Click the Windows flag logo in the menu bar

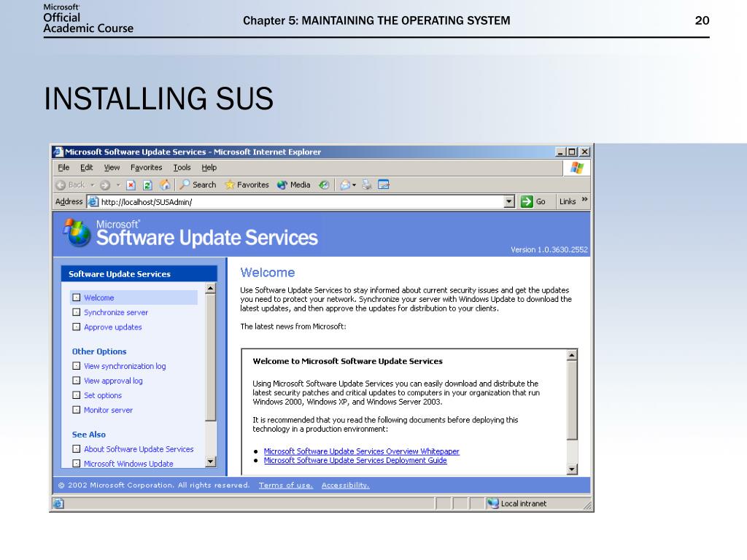577,168
